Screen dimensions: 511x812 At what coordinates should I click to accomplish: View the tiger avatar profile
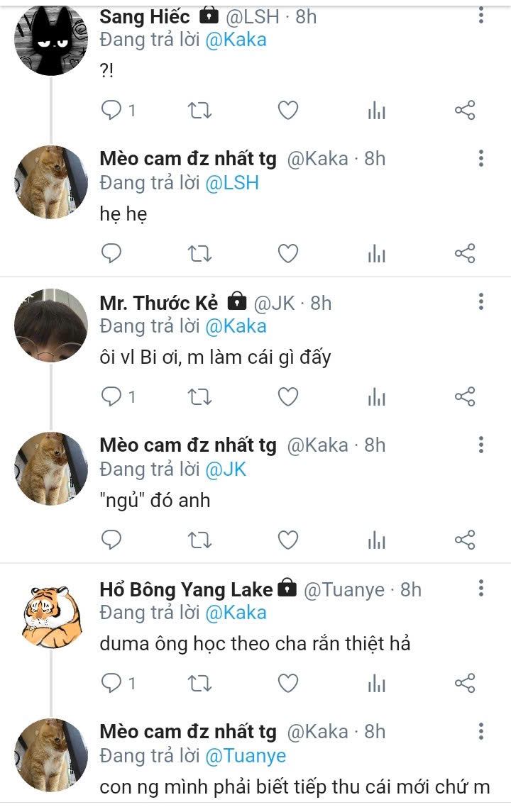(50, 612)
